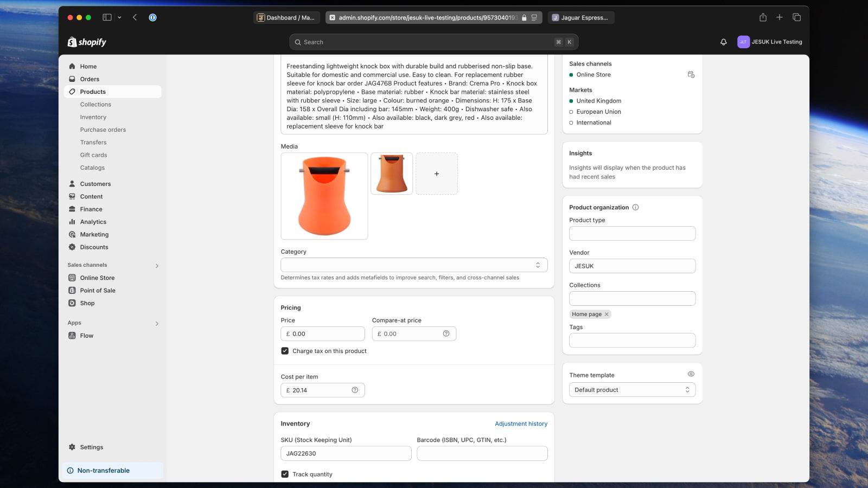Click the Settings gear icon
The height and width of the screenshot is (488, 868).
(72, 447)
